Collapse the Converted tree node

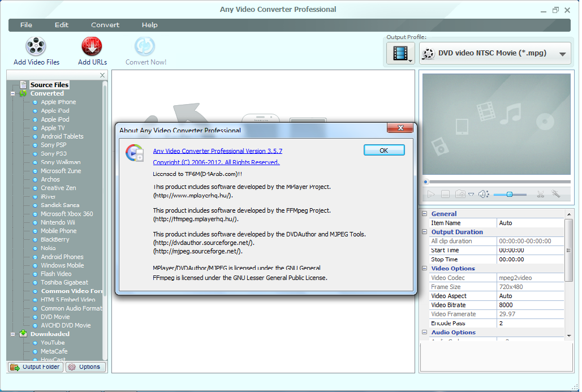click(x=12, y=93)
